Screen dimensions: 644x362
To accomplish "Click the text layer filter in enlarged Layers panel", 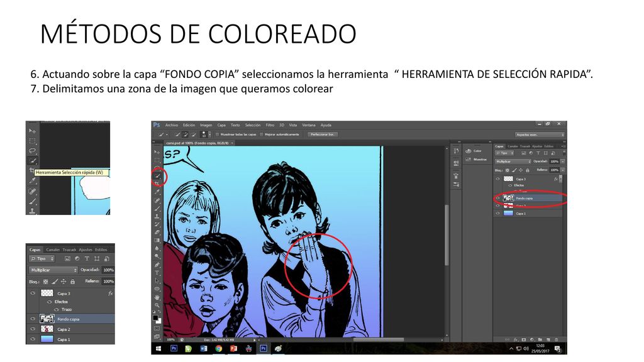I will coord(87,258).
